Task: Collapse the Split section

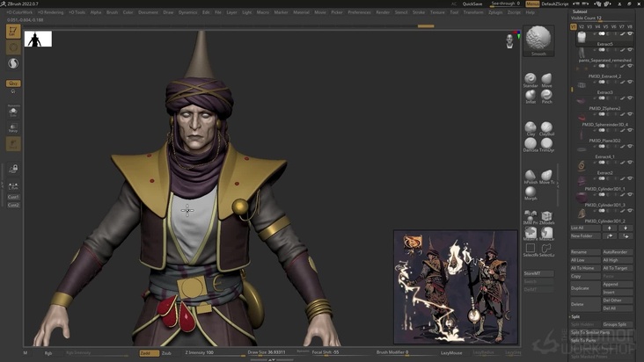Action: 575,316
